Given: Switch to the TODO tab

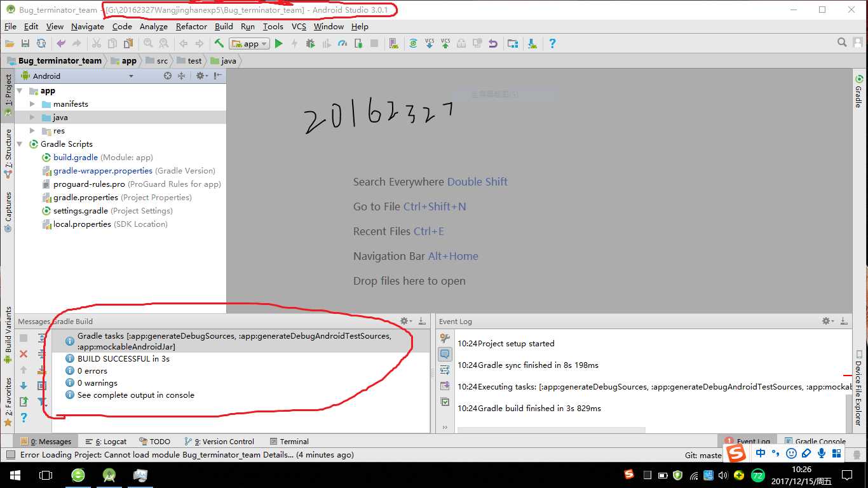Looking at the screenshot, I should pyautogui.click(x=154, y=441).
